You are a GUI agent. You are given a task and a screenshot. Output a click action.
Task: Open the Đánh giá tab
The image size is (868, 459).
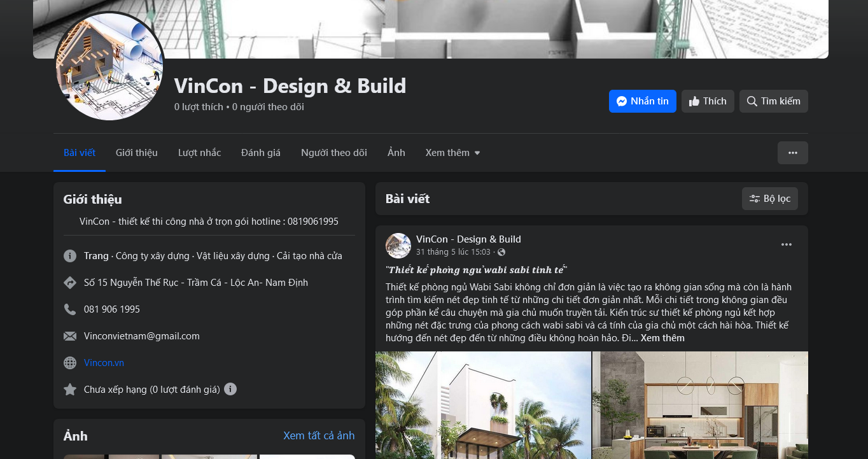(261, 153)
